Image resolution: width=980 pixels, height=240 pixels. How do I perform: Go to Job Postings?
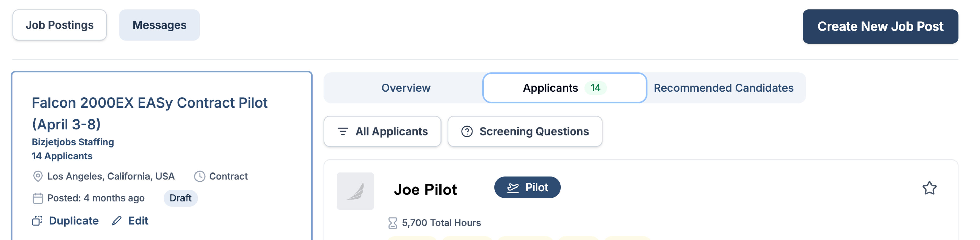point(59,25)
